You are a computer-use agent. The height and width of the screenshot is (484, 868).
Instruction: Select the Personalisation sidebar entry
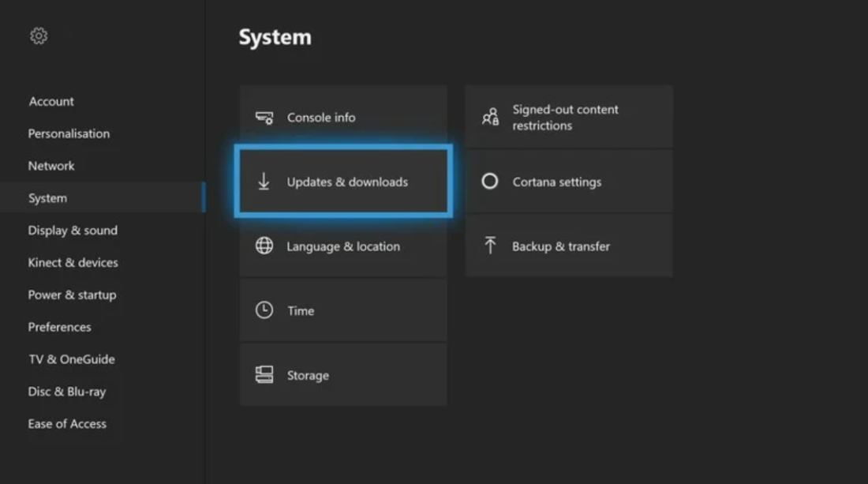click(x=68, y=133)
